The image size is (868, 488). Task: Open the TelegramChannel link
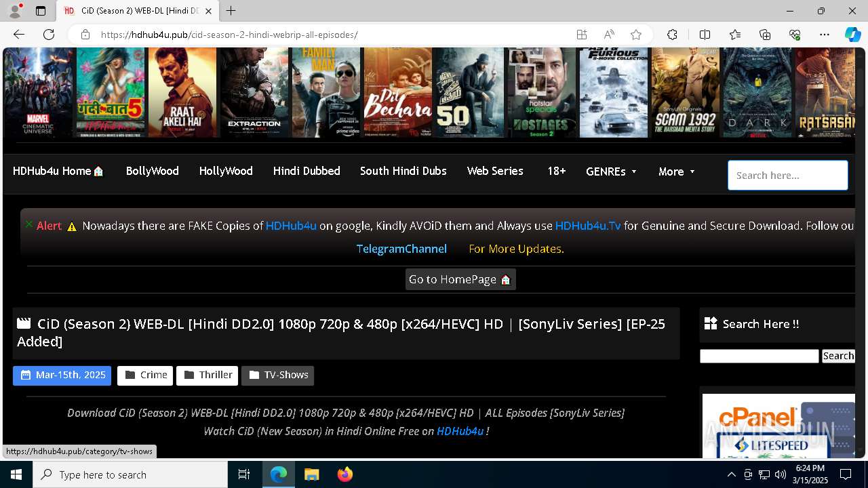(x=401, y=249)
